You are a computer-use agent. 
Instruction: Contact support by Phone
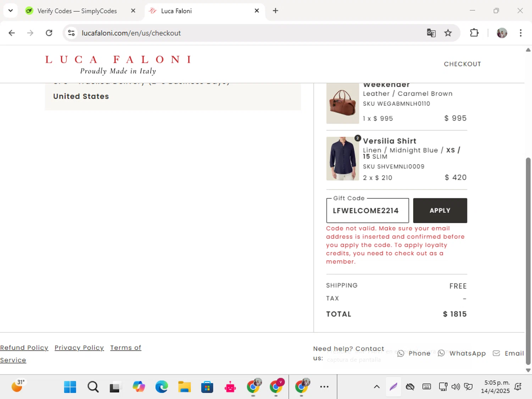pyautogui.click(x=414, y=353)
